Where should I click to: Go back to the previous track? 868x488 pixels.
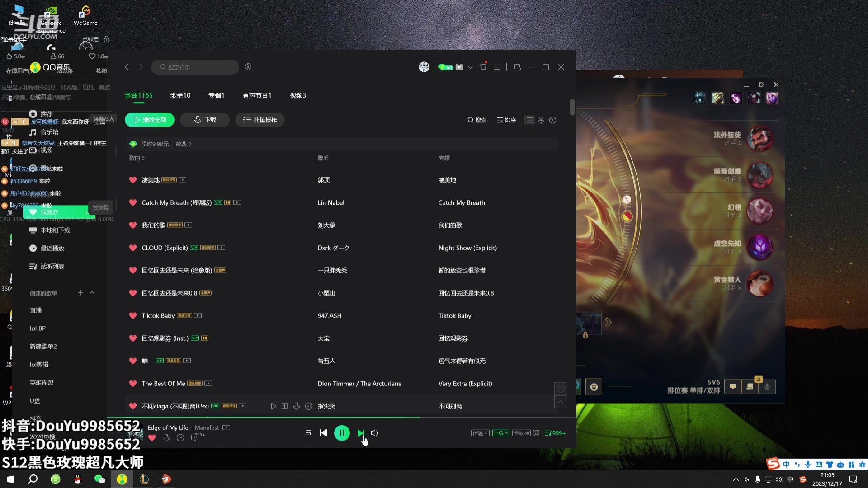click(323, 433)
